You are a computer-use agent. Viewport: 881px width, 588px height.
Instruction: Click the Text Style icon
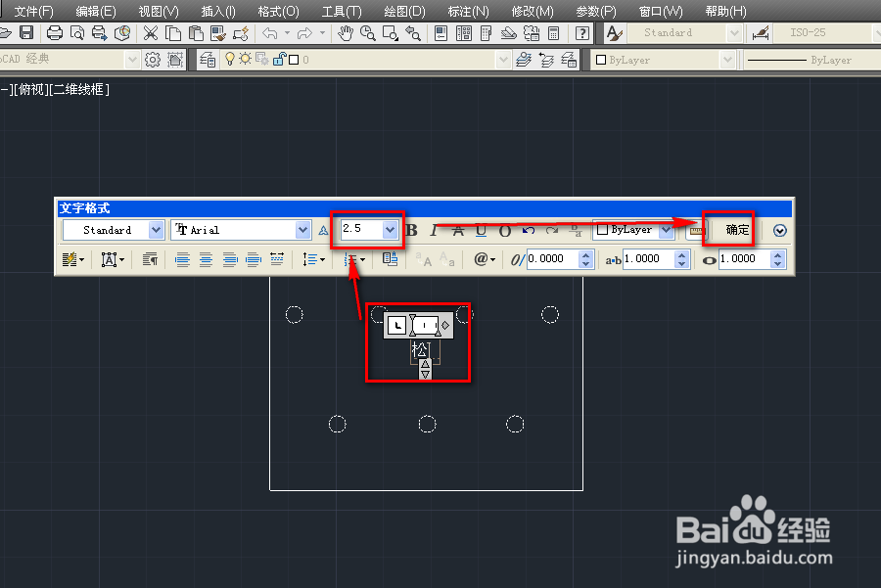pyautogui.click(x=614, y=33)
